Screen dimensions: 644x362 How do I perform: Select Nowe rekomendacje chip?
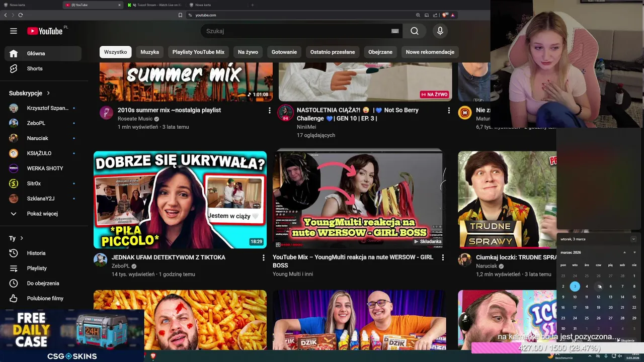[430, 52]
